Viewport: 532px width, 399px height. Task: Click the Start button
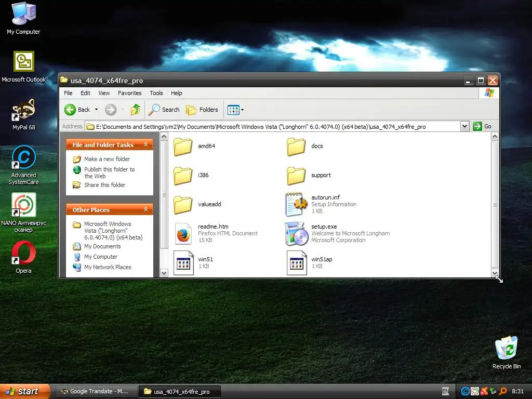[24, 392]
